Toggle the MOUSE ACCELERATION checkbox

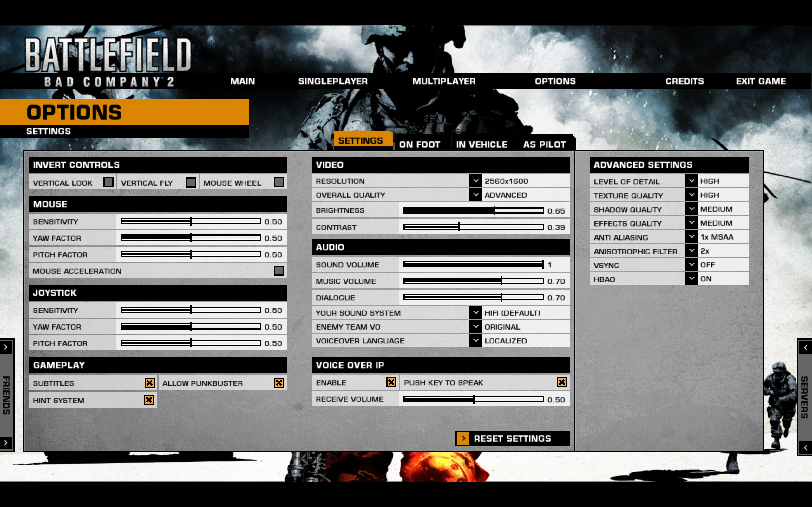coord(278,271)
